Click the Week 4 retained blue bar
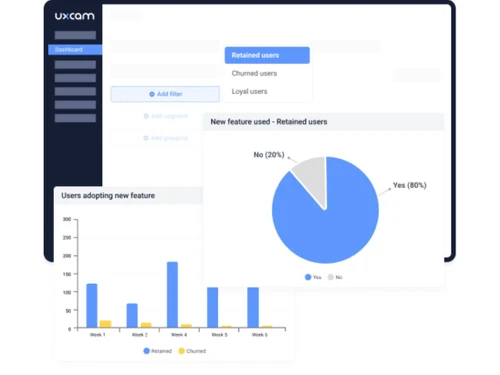500x375 pixels. click(172, 295)
